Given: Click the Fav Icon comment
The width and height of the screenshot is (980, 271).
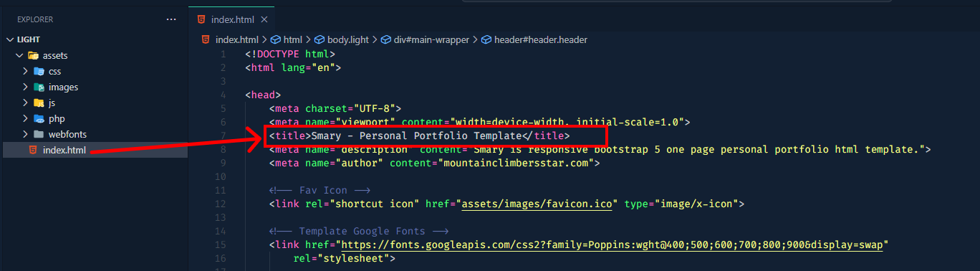Looking at the screenshot, I should pyautogui.click(x=320, y=190).
